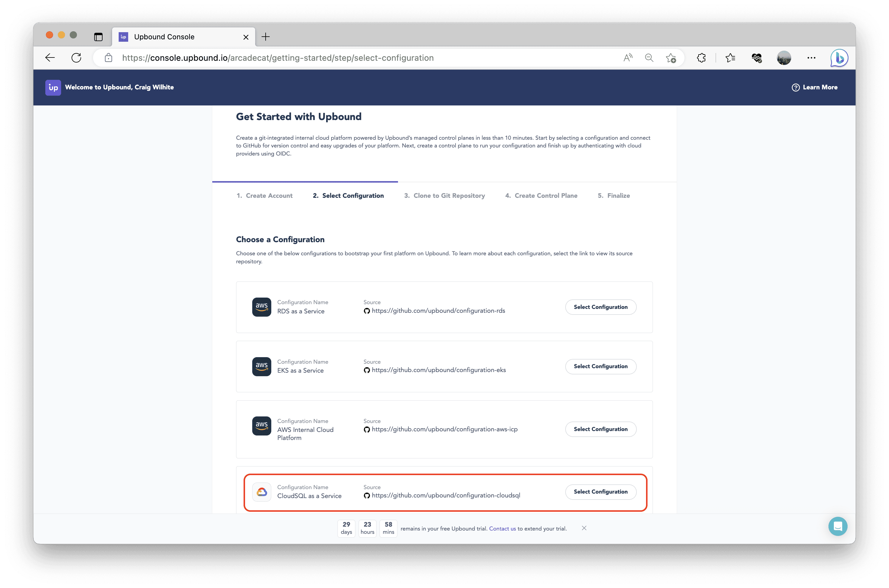The width and height of the screenshot is (889, 588).
Task: Select Configuration for RDS as a Service
Action: (600, 307)
